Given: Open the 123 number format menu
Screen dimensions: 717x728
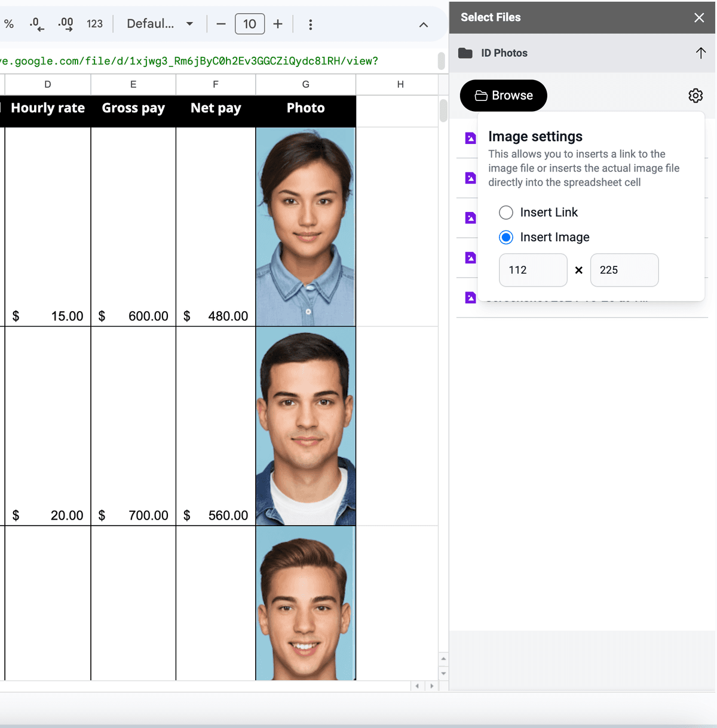Looking at the screenshot, I should (94, 24).
